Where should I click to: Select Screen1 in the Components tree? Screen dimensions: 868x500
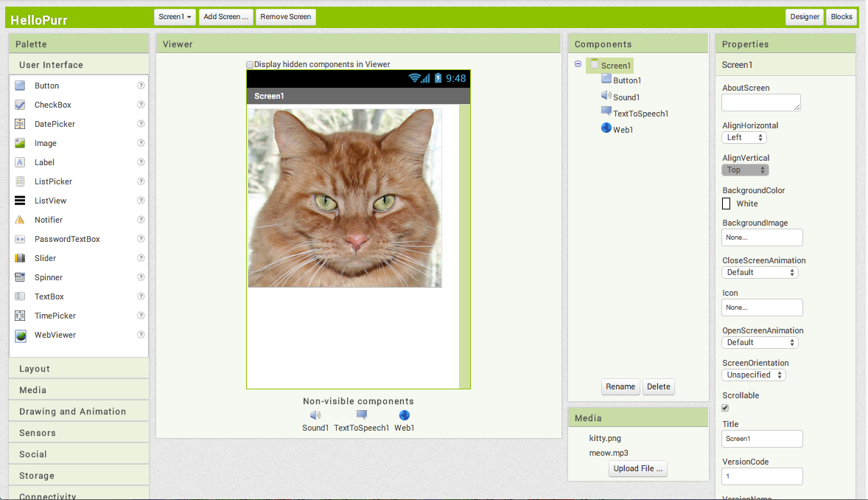tap(610, 66)
